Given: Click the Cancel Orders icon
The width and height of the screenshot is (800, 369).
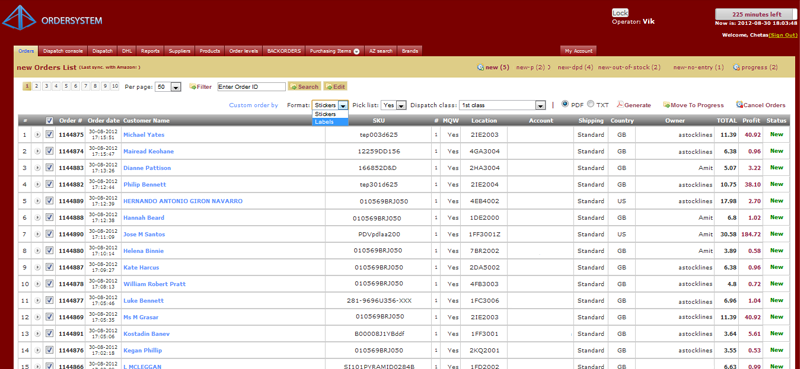Looking at the screenshot, I should (739, 105).
